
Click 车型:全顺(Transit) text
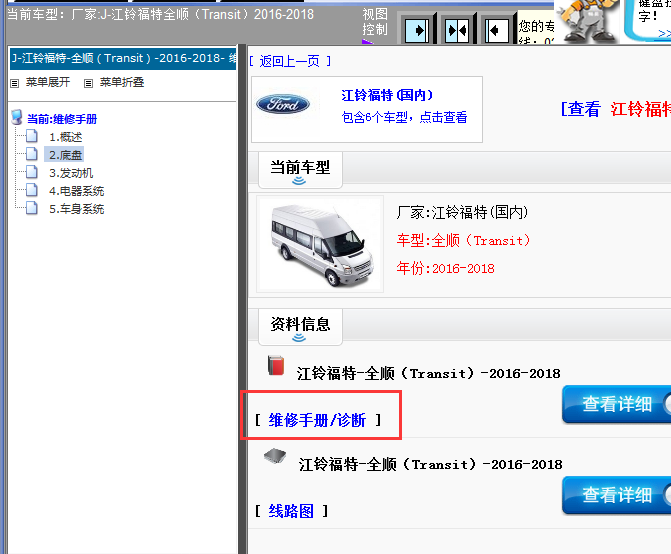pos(463,240)
